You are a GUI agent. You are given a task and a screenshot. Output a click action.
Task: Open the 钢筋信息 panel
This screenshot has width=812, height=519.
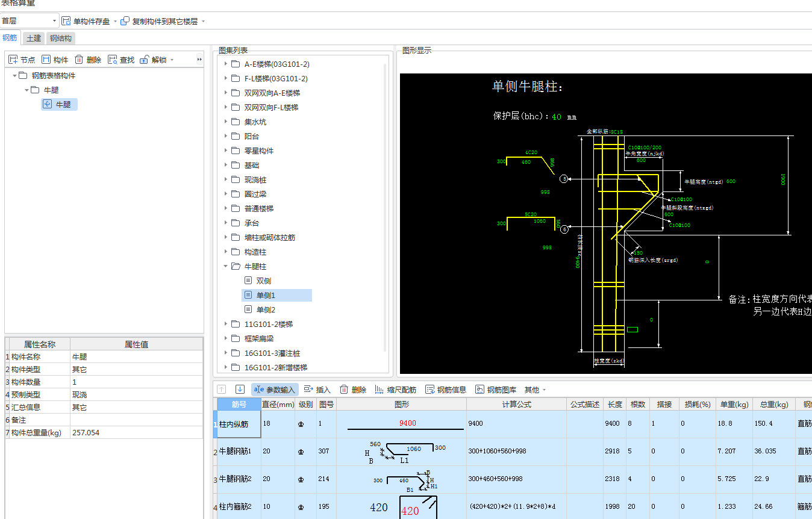pyautogui.click(x=446, y=390)
